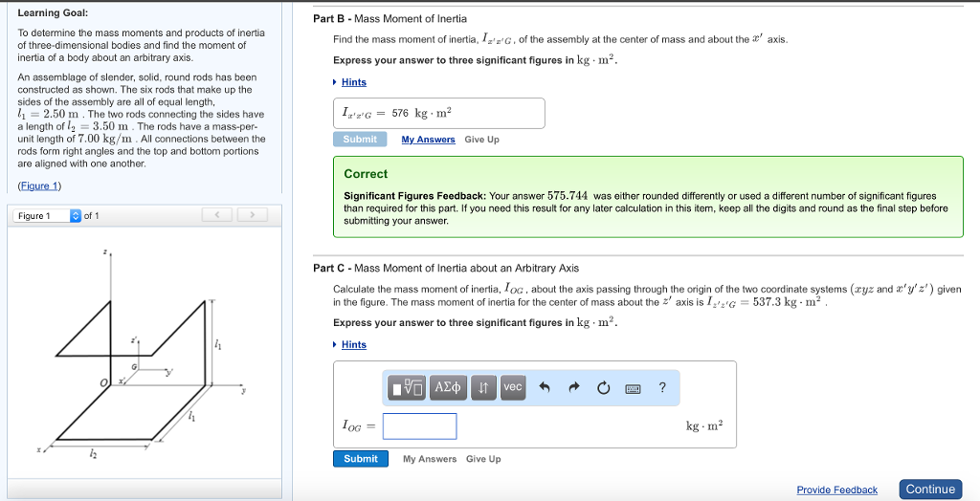Image resolution: width=980 pixels, height=501 pixels.
Task: Click Give Up for Part B
Action: (x=482, y=140)
